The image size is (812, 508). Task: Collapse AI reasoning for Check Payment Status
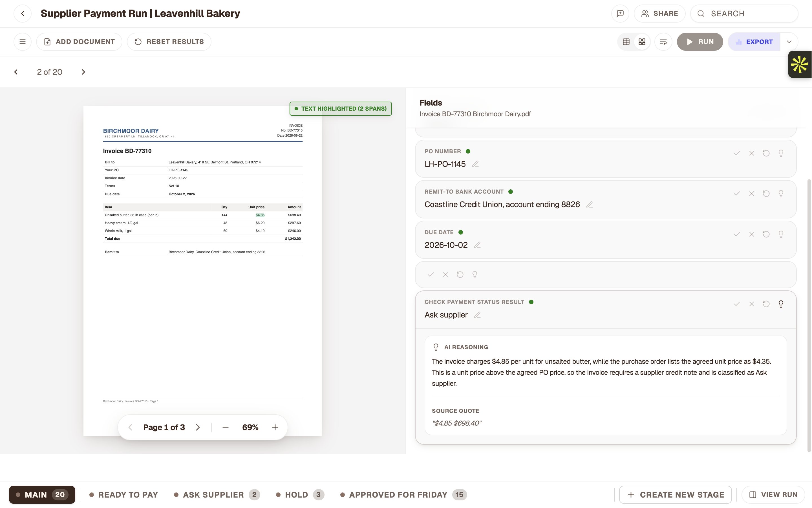pos(781,304)
